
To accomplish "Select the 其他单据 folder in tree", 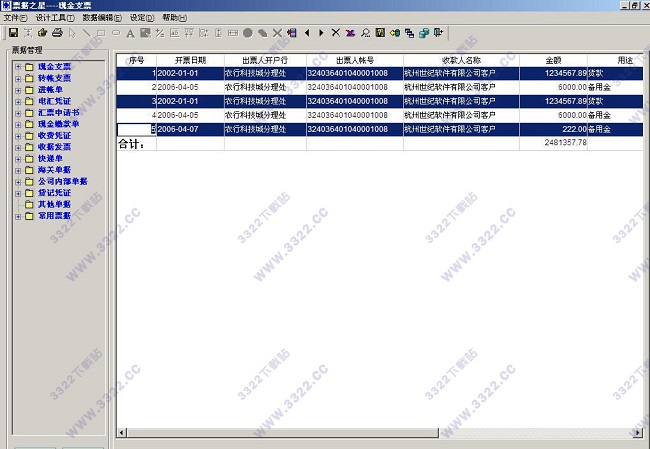I will [54, 204].
